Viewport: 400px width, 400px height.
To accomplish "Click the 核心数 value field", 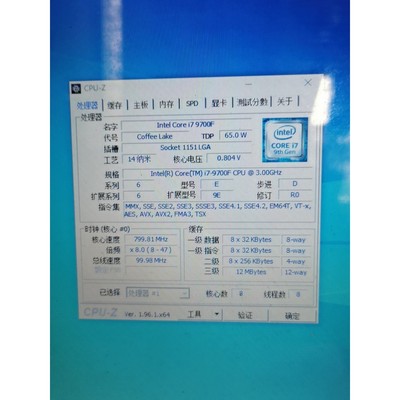I will [241, 294].
